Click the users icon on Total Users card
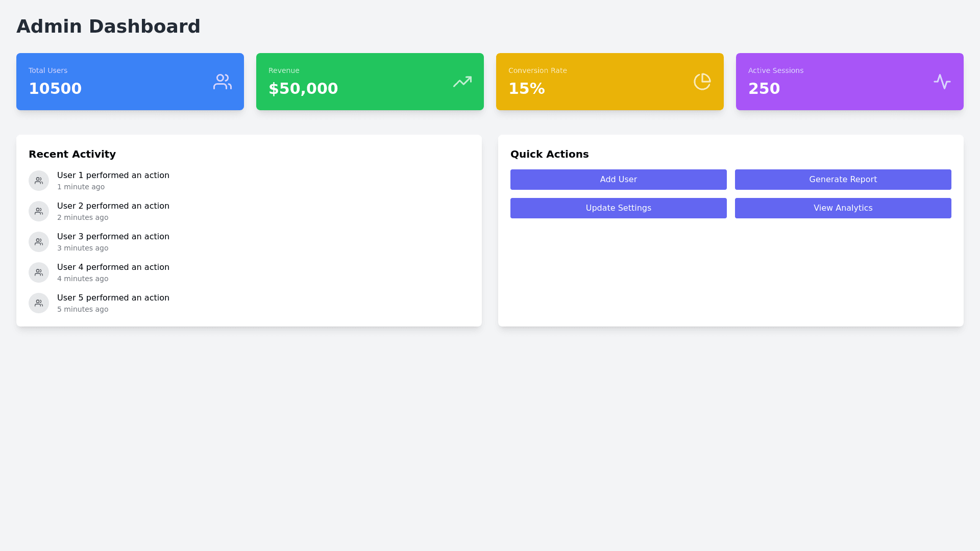Viewport: 980px width, 551px height. click(x=222, y=82)
